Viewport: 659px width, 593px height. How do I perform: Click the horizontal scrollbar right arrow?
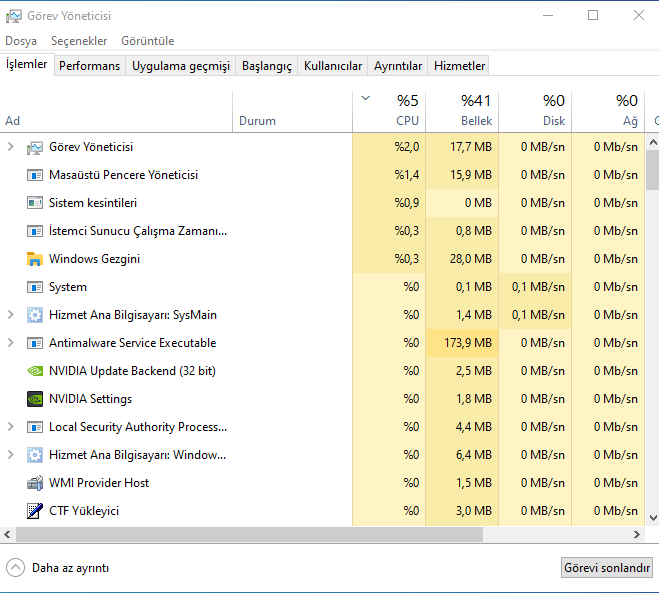click(x=637, y=535)
